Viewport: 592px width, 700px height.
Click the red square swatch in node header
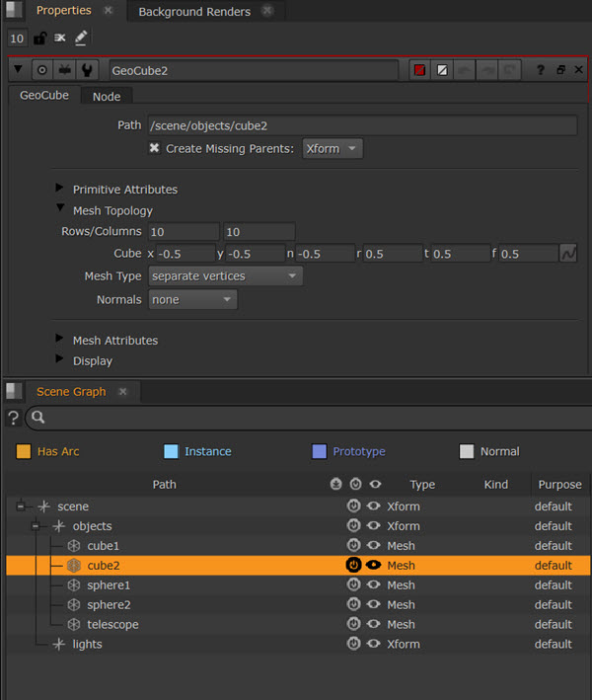coord(419,70)
